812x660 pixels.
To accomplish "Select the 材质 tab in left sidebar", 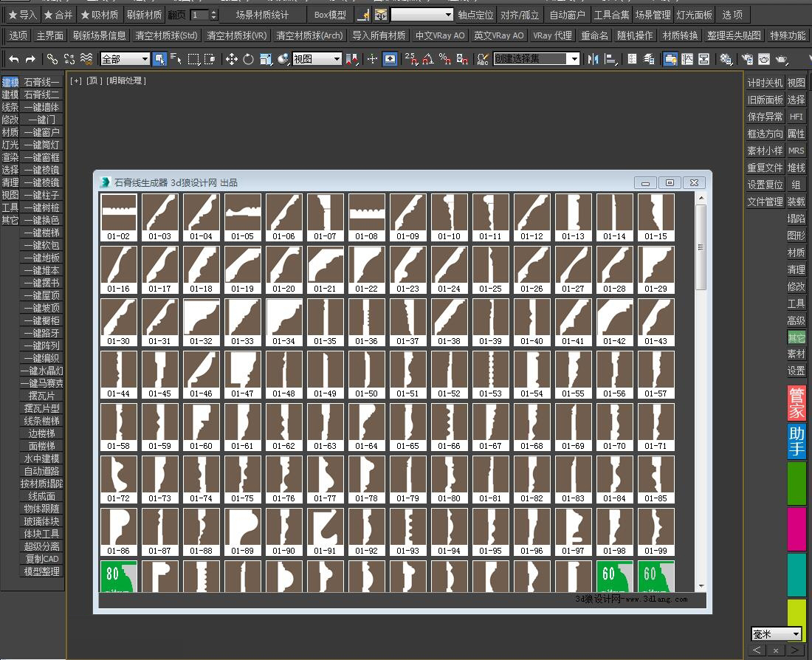I will tap(10, 133).
